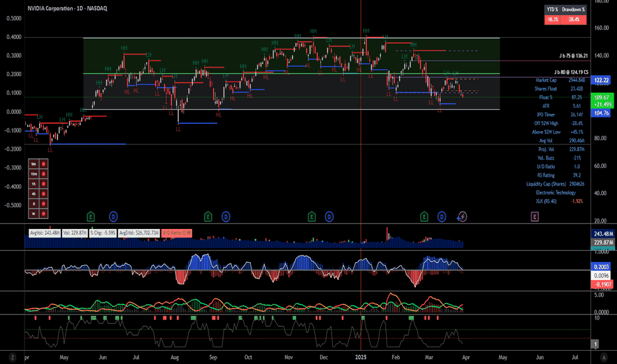Viewport: 617px width, 364px height.
Task: Click the 0.4000 left scale label
Action: coord(14,37)
